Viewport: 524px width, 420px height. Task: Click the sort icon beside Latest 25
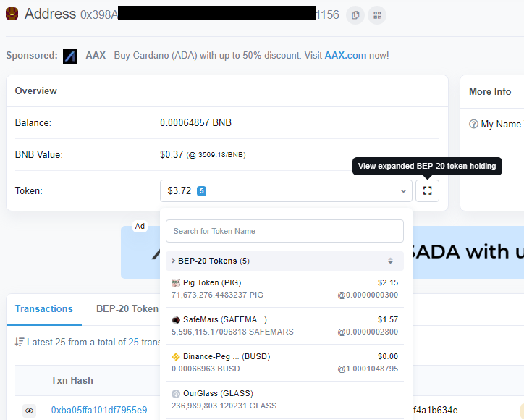tap(20, 342)
